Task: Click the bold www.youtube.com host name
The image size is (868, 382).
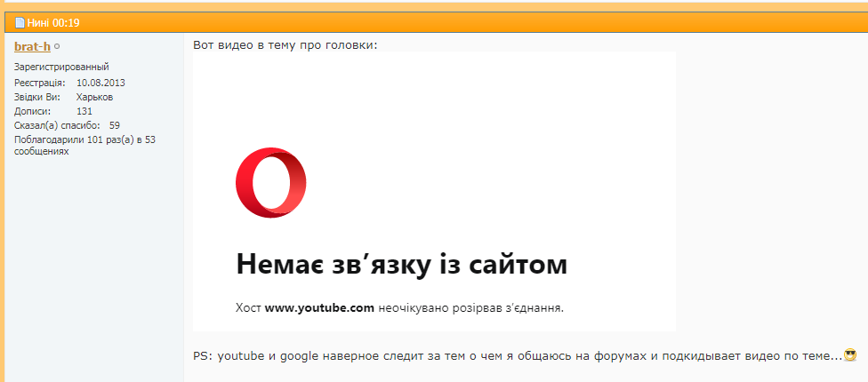Action: 319,308
